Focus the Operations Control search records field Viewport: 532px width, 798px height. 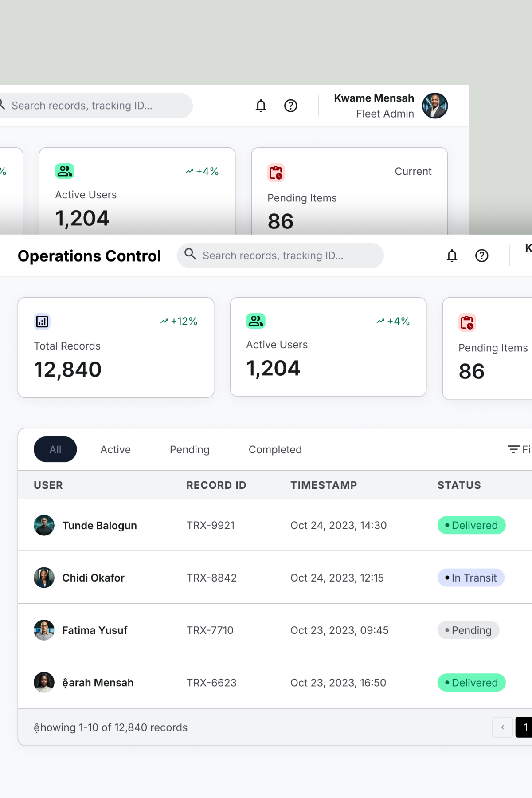coord(280,256)
